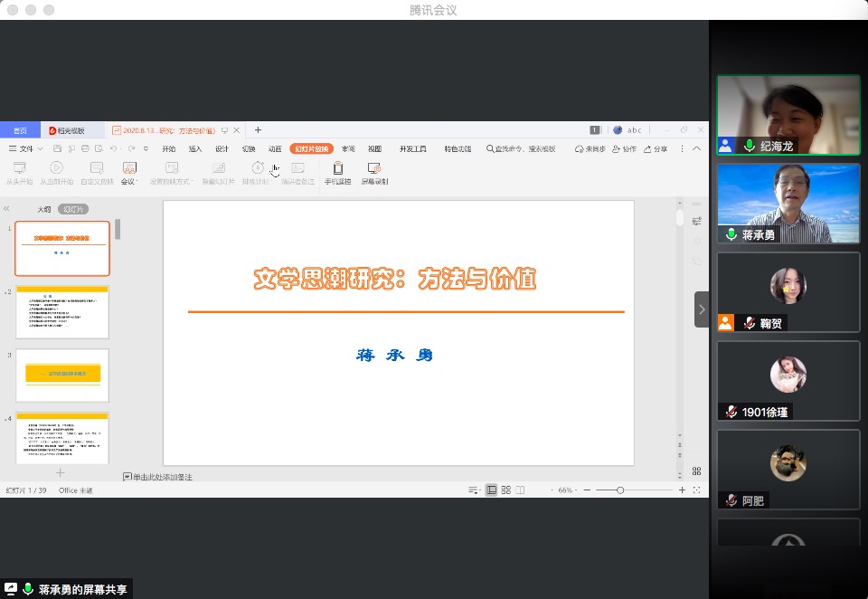Adjust the zoom slider in status bar

pyautogui.click(x=620, y=490)
